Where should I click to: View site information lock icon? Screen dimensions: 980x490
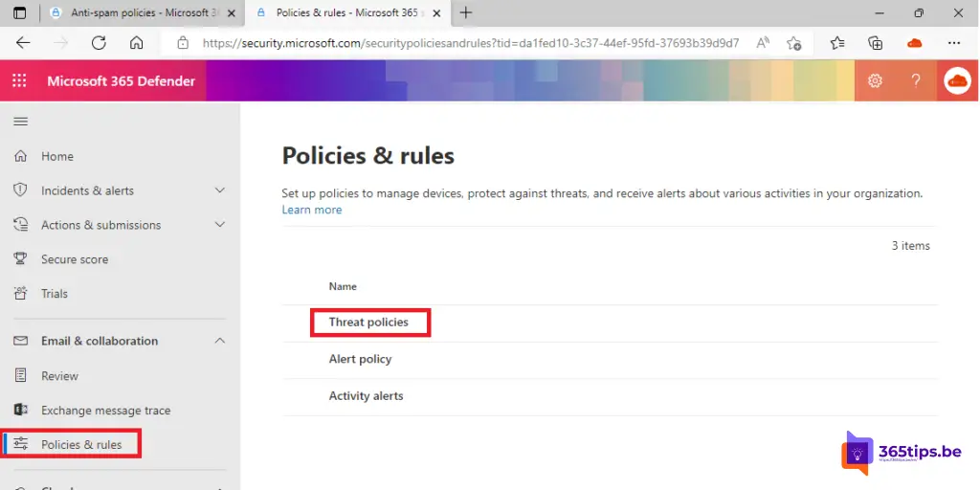tap(183, 43)
